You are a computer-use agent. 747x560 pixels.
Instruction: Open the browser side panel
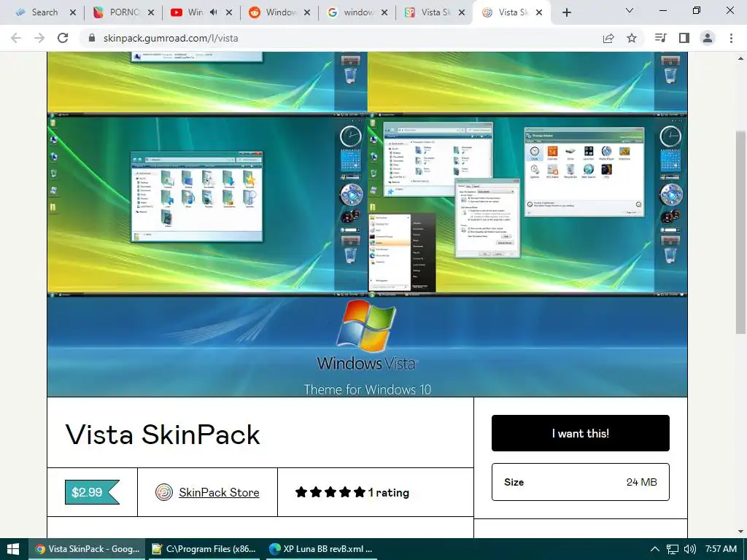(684, 38)
